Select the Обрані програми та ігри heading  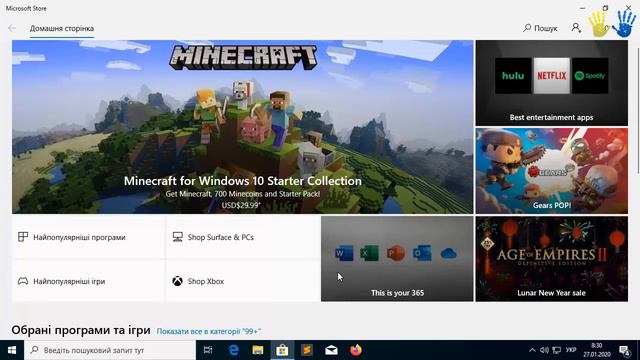81,330
